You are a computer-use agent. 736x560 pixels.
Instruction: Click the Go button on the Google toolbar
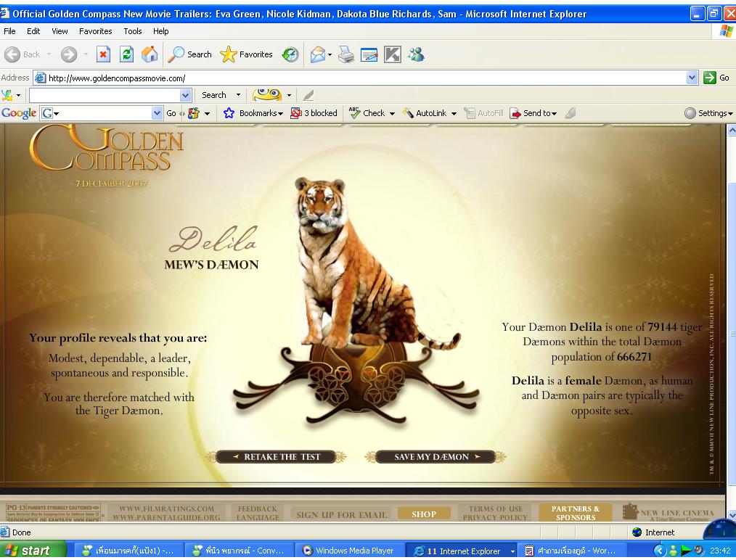(x=171, y=113)
